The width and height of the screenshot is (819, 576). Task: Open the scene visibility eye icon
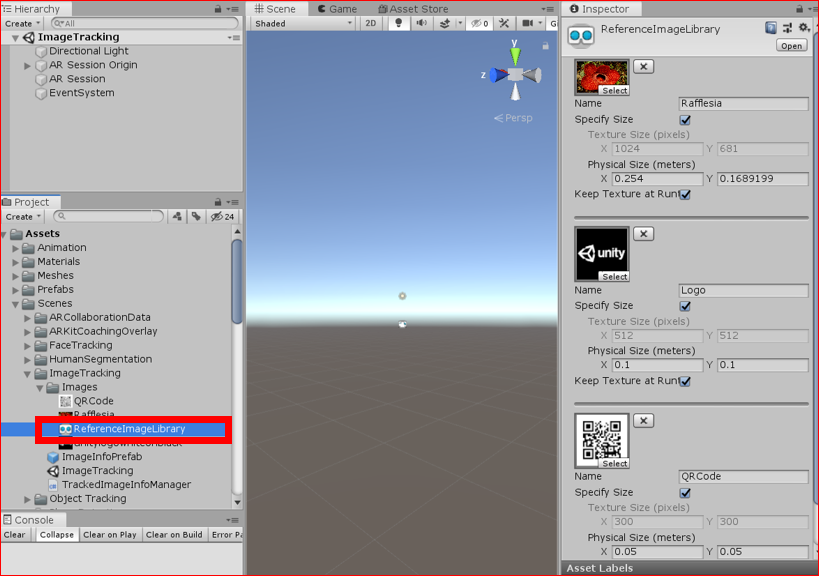tap(477, 23)
